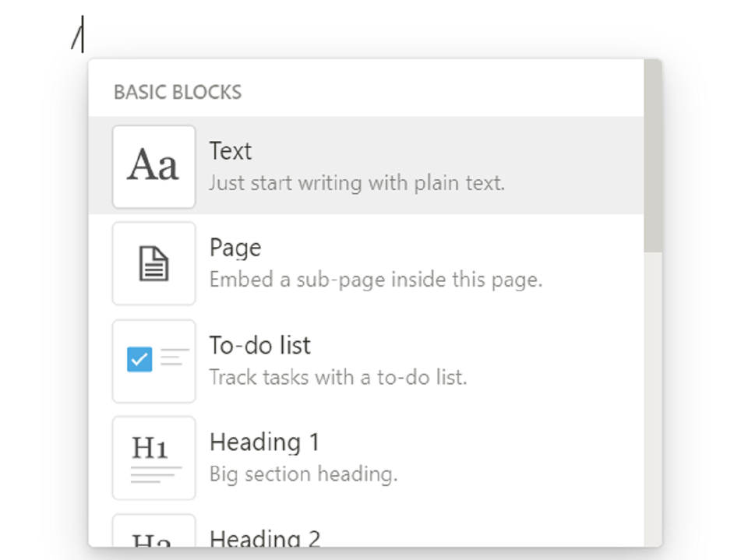This screenshot has height=560, width=748.
Task: Choose the partially visible H2 icon
Action: point(153,530)
